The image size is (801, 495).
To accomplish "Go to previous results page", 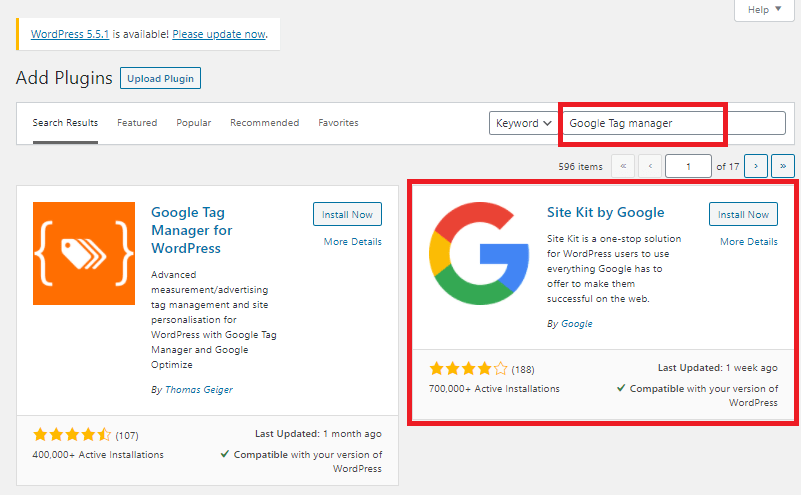I will pos(650,166).
